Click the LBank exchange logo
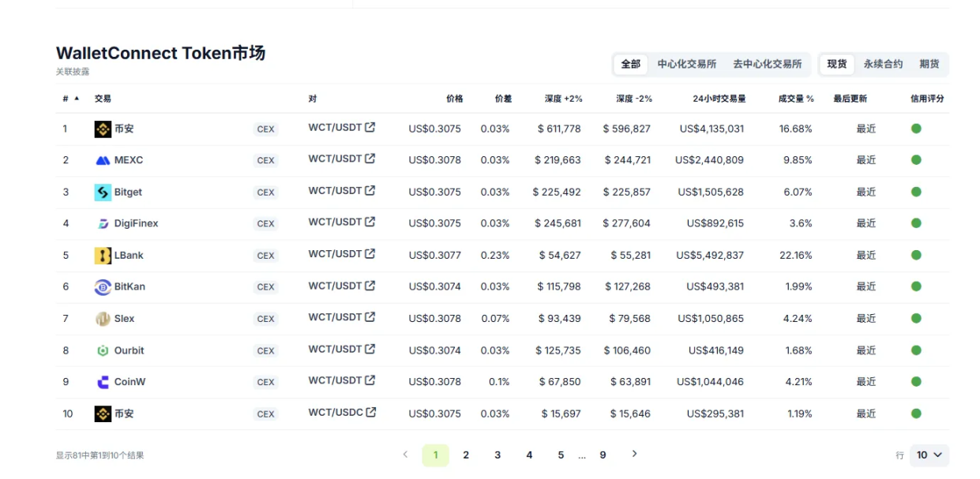 (103, 256)
